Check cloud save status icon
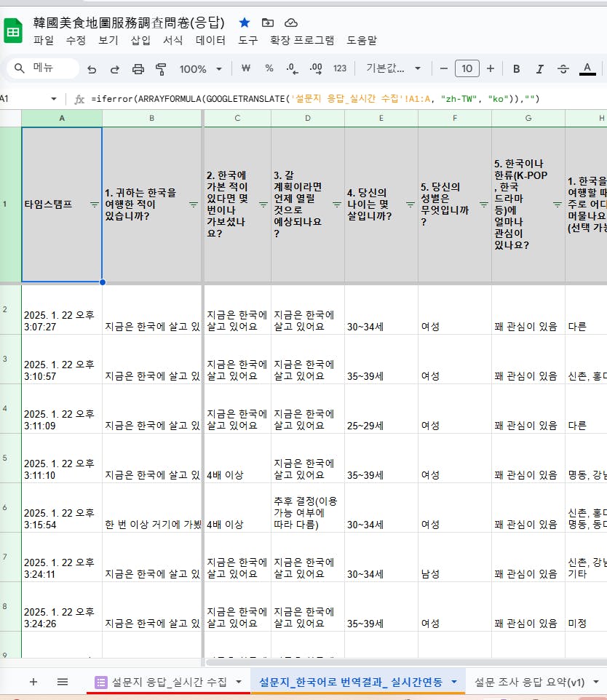Viewport: 607px width, 700px height. (x=291, y=23)
